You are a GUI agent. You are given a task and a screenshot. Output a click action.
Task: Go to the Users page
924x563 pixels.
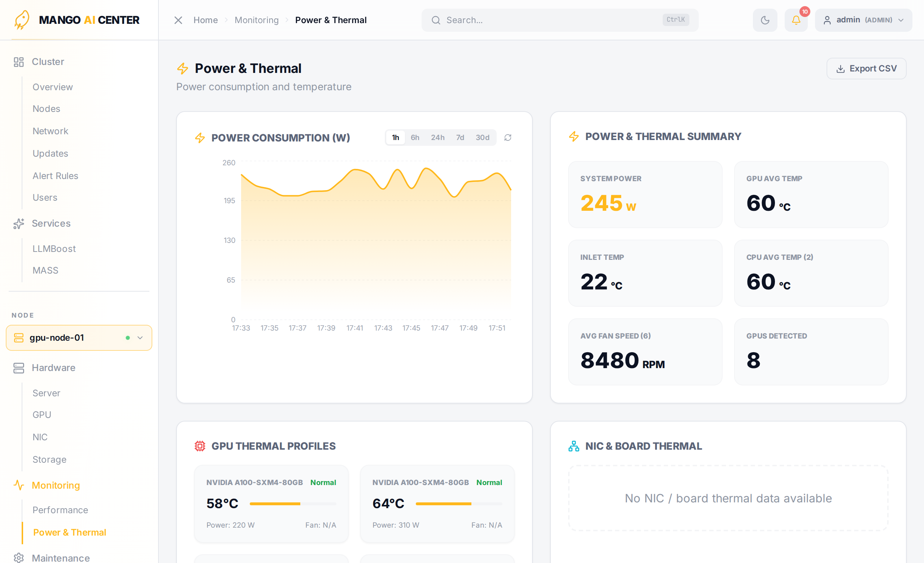45,197
